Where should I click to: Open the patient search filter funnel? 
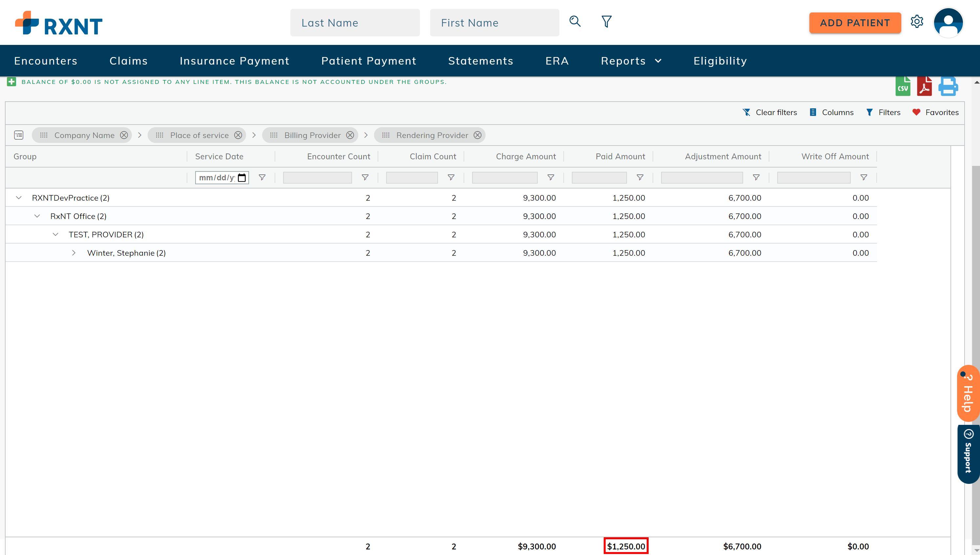coord(607,21)
